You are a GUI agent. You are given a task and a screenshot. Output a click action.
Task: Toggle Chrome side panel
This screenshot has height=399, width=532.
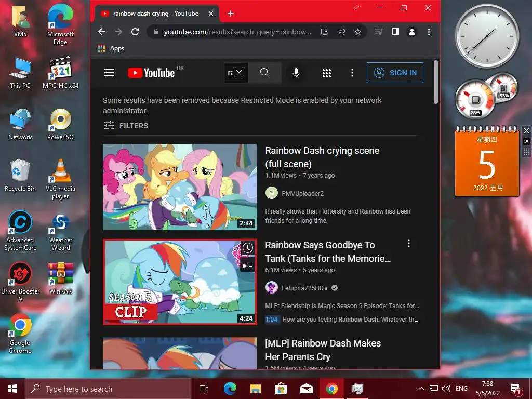(395, 32)
